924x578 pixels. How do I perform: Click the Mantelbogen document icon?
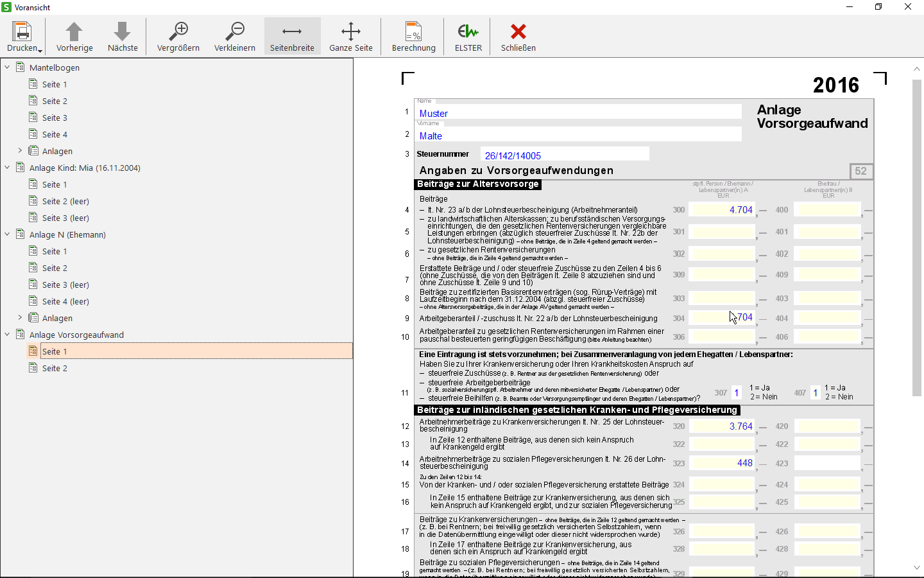click(x=21, y=67)
